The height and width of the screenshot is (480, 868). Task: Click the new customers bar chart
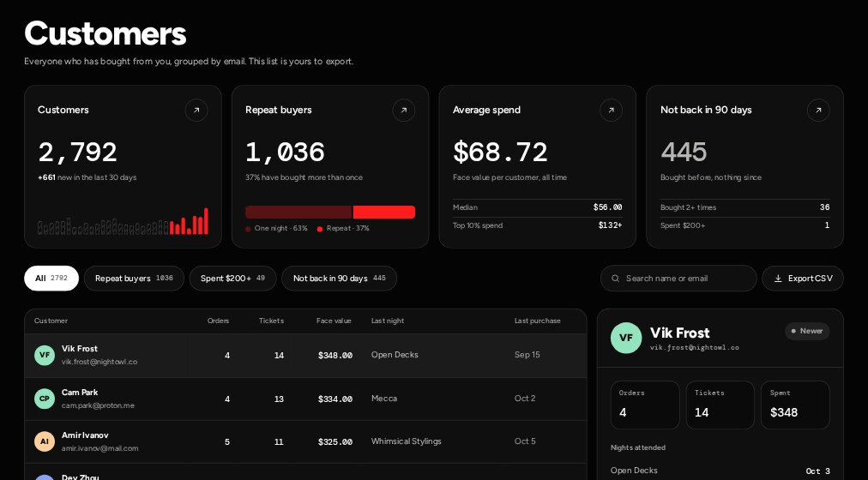click(x=123, y=221)
